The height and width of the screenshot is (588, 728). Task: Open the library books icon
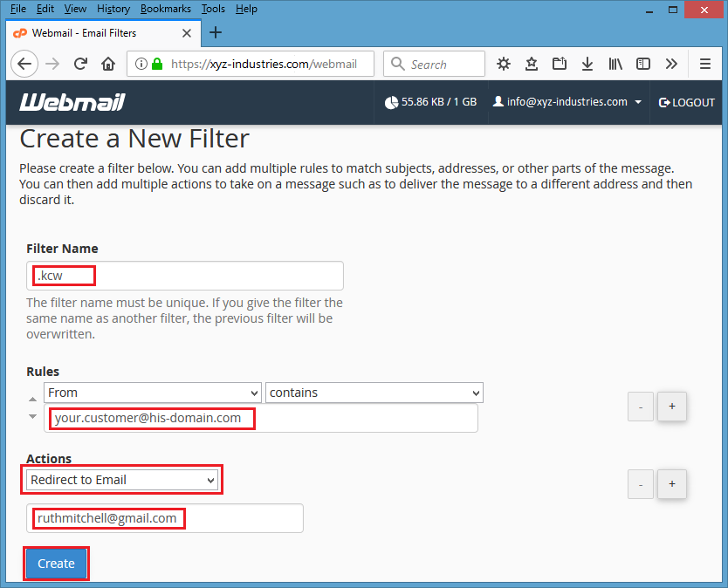coord(615,64)
